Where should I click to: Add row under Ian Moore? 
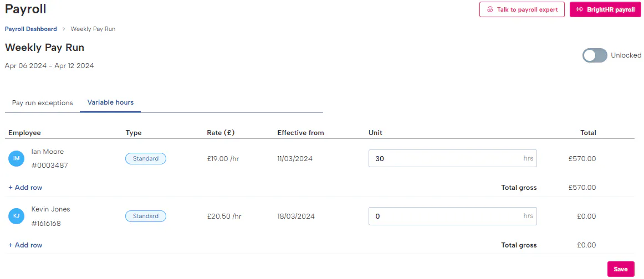pyautogui.click(x=25, y=188)
